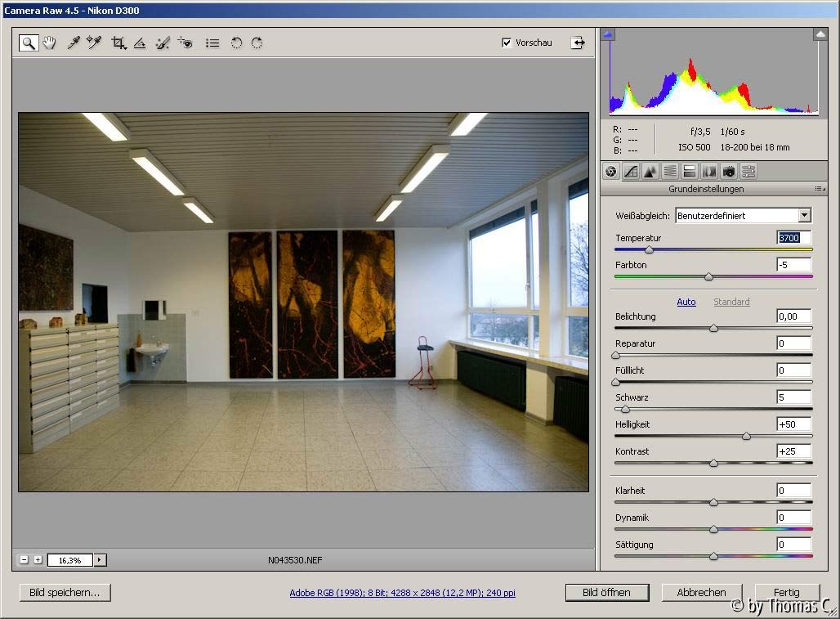The height and width of the screenshot is (619, 840).
Task: Switch to the Camera Calibration tab
Action: coord(729,171)
